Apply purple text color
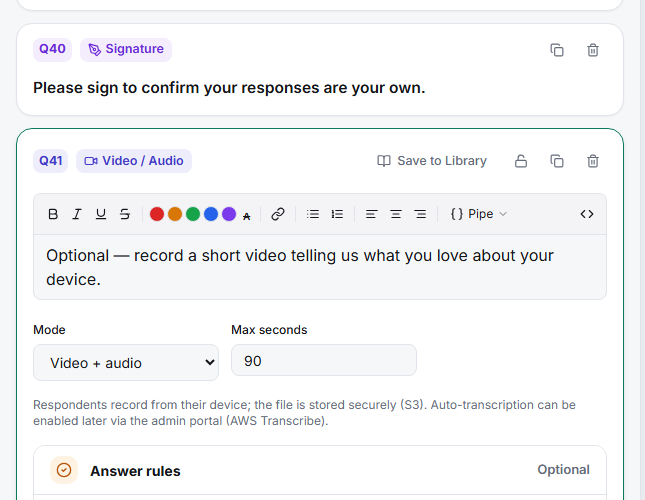Screen dimensions: 645x500 [229, 214]
